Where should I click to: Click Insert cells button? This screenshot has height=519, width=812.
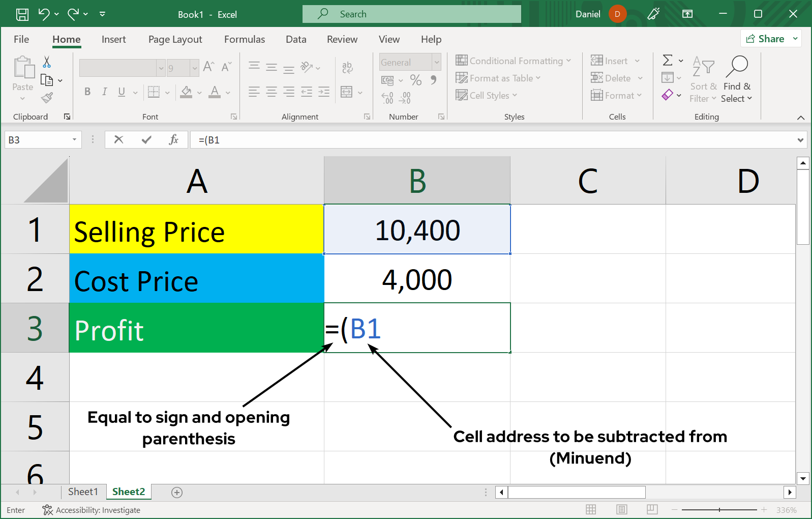[x=609, y=61]
